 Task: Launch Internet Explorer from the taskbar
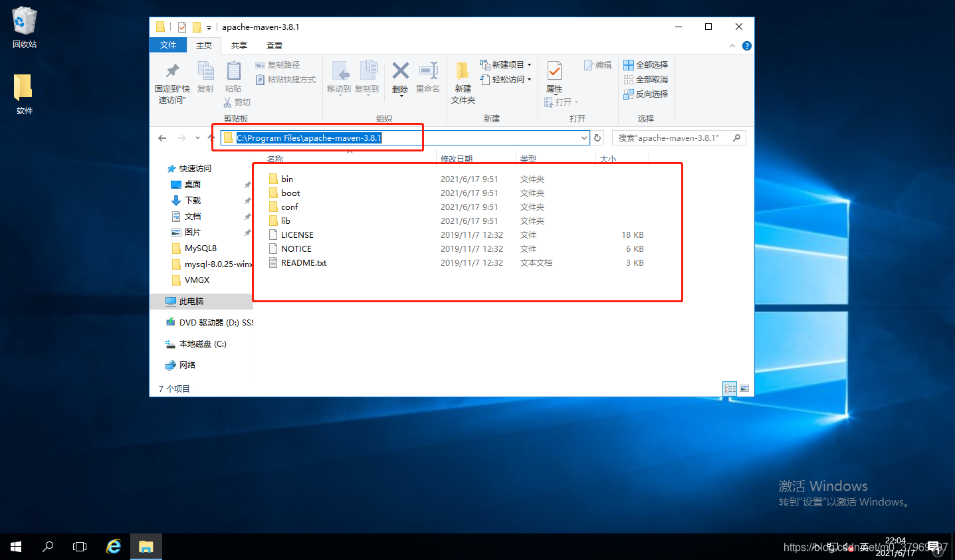114,547
